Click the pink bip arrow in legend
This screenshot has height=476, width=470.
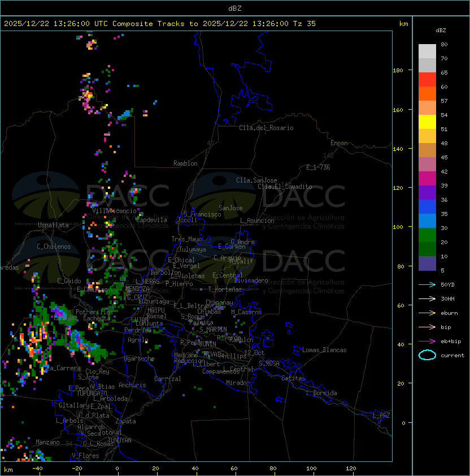coord(427,327)
